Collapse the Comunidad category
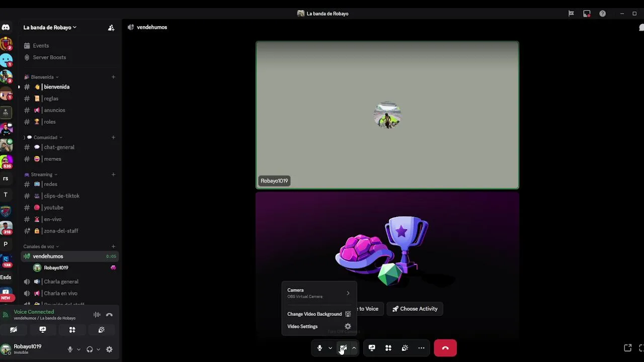This screenshot has height=362, width=644. (x=44, y=137)
